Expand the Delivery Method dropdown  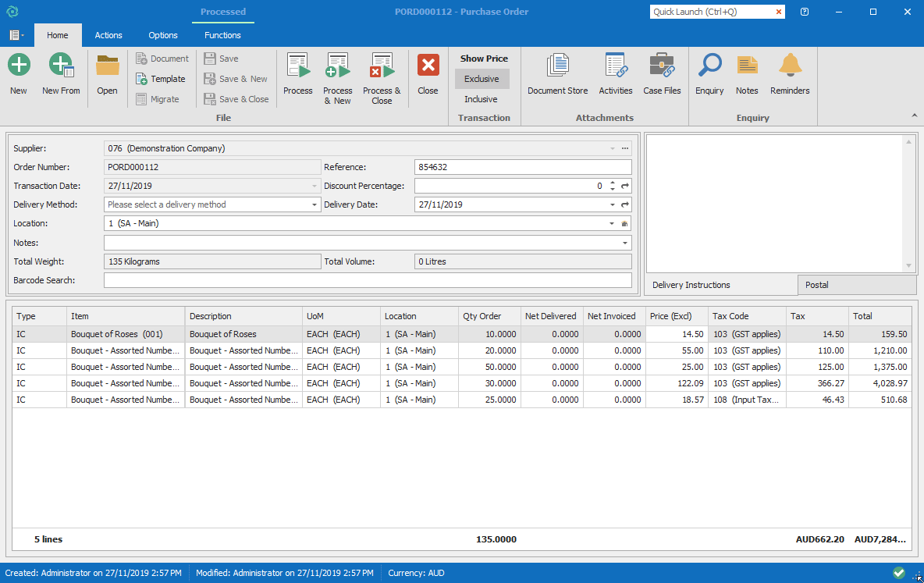coord(315,205)
